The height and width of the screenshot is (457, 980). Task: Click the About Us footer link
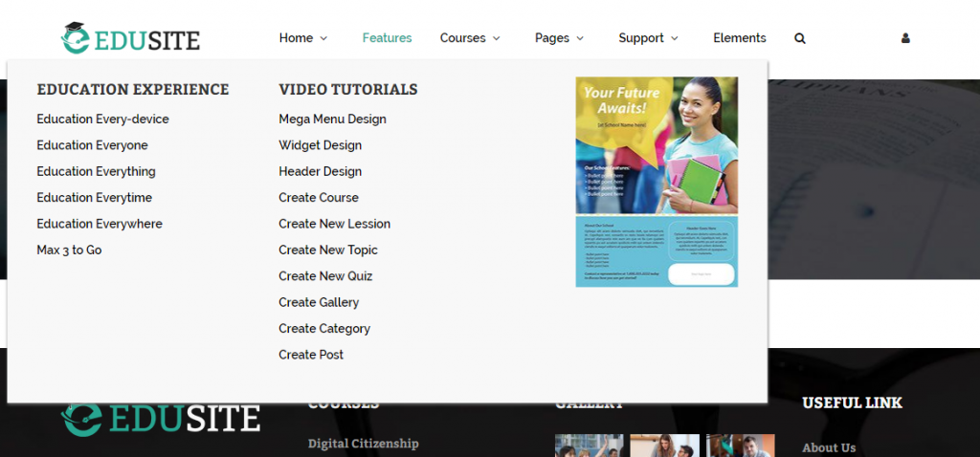pos(829,447)
